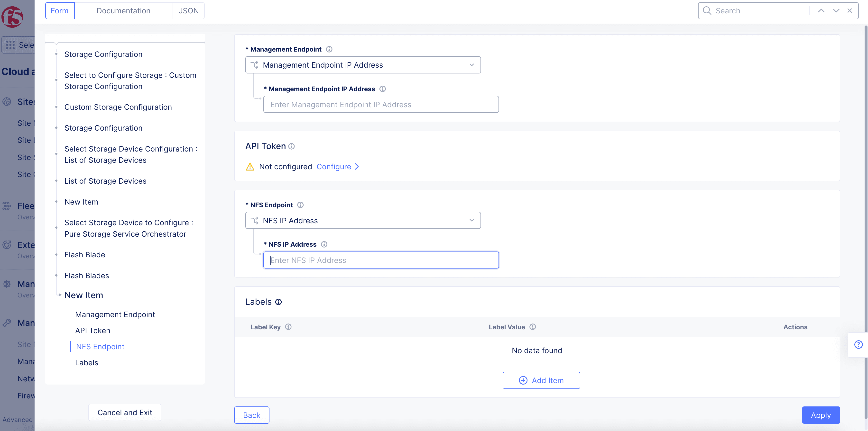Navigate to Labels in the outline

87,363
